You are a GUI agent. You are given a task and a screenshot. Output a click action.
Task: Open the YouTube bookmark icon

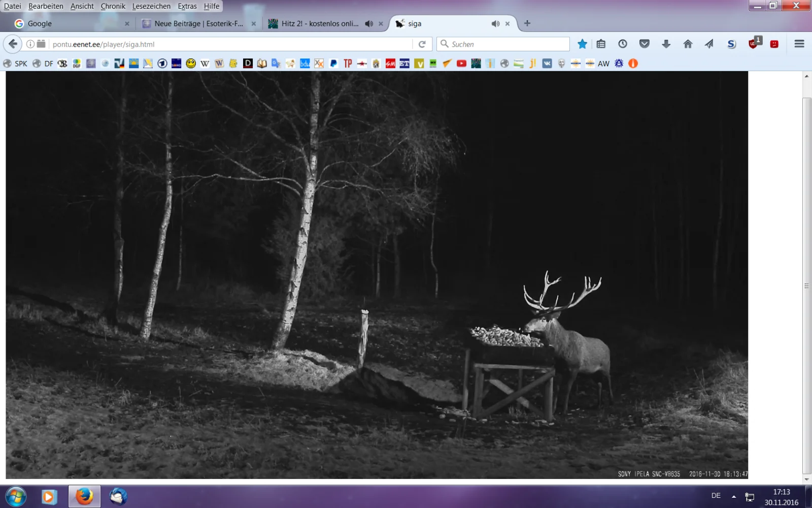(x=461, y=63)
